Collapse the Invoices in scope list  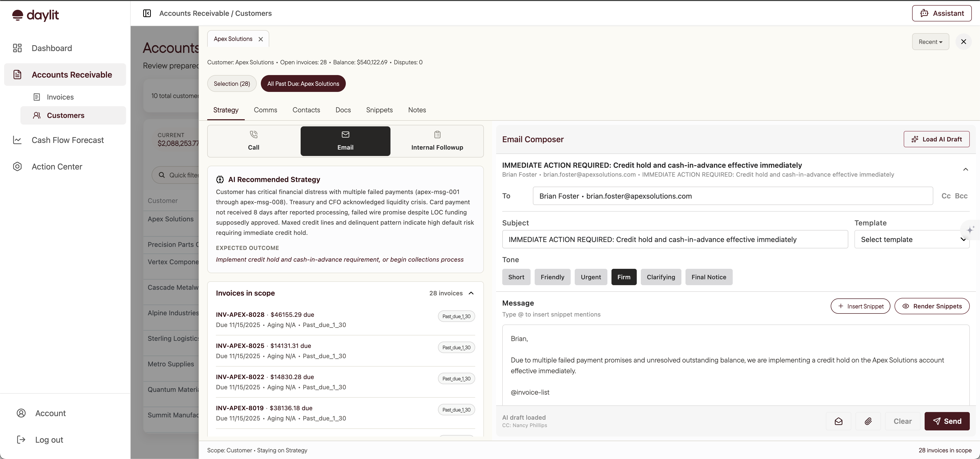471,293
